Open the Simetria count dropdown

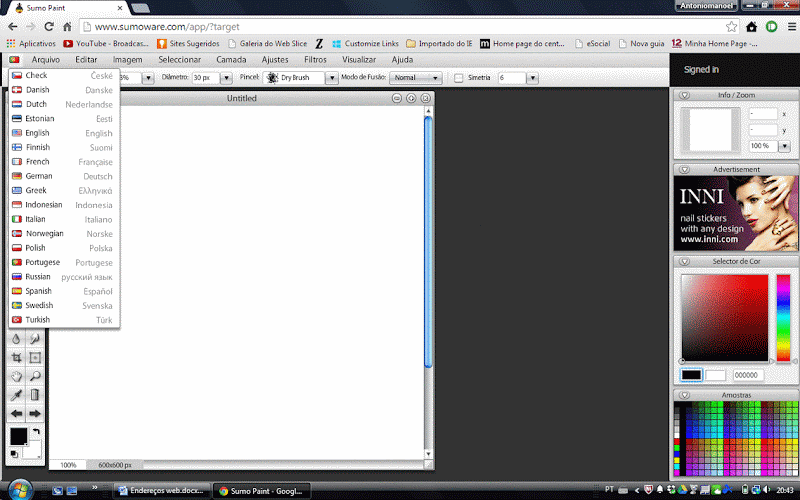tap(532, 78)
